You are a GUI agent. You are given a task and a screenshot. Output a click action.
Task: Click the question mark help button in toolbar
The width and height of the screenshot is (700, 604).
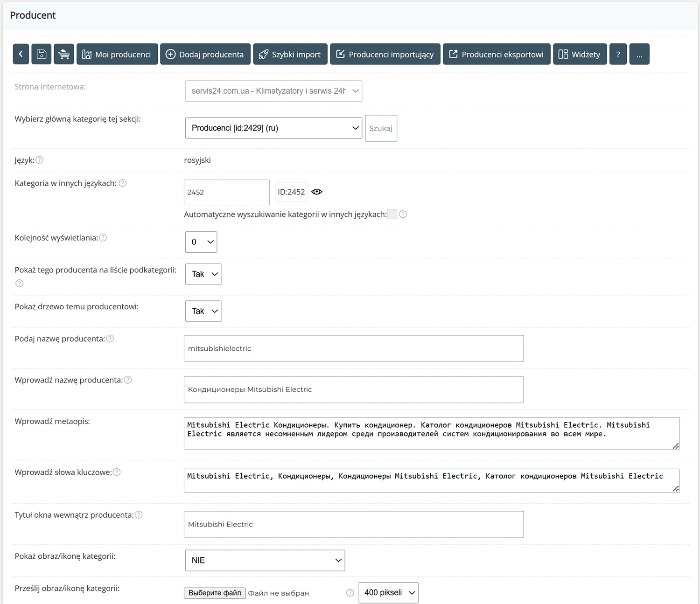point(618,54)
